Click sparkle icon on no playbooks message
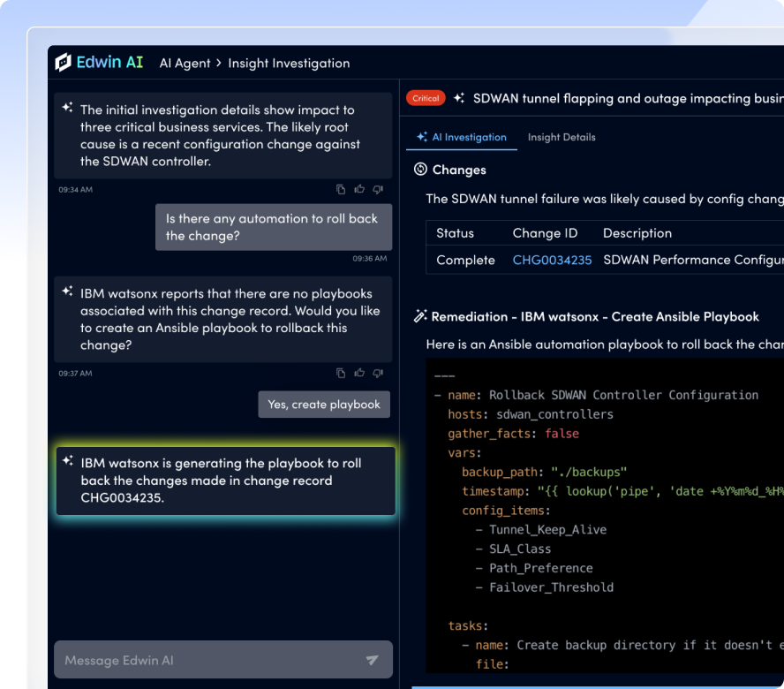784x689 pixels. pos(67,291)
